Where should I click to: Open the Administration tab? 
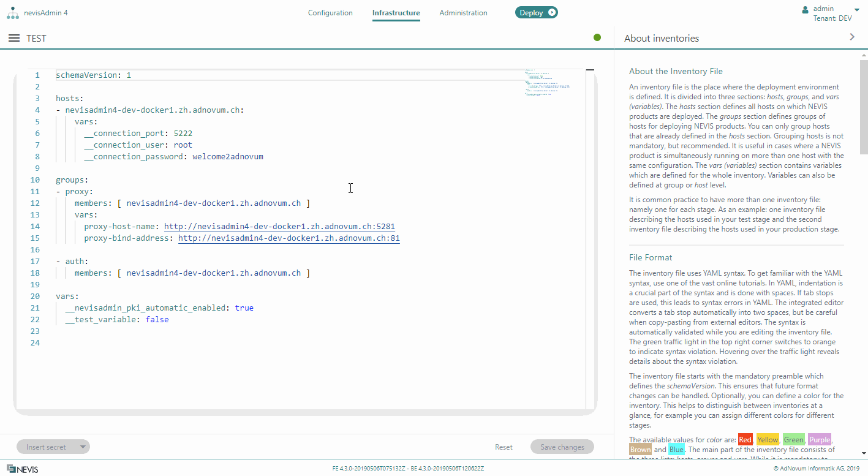(x=463, y=13)
